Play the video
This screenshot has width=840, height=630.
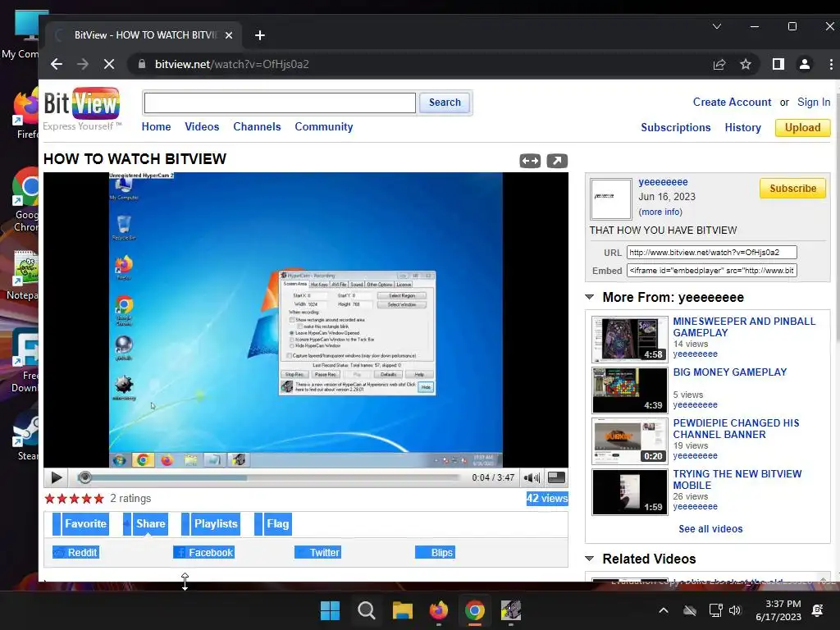click(x=57, y=477)
